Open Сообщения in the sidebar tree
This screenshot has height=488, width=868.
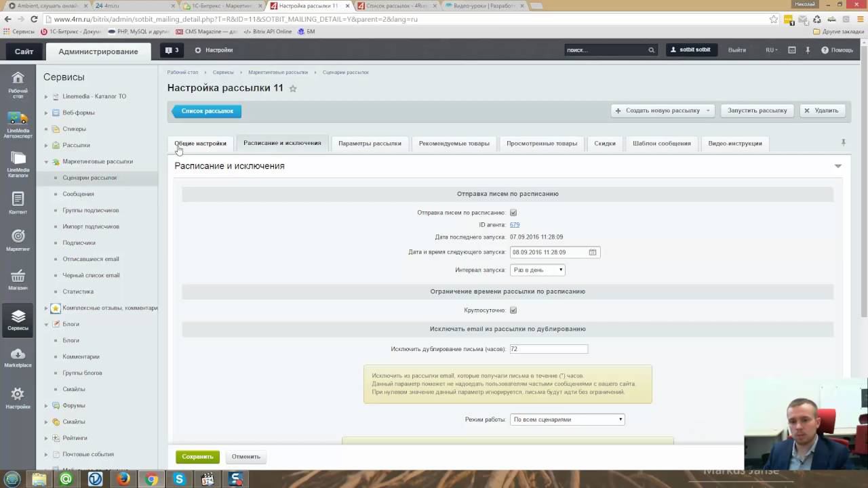(x=79, y=194)
